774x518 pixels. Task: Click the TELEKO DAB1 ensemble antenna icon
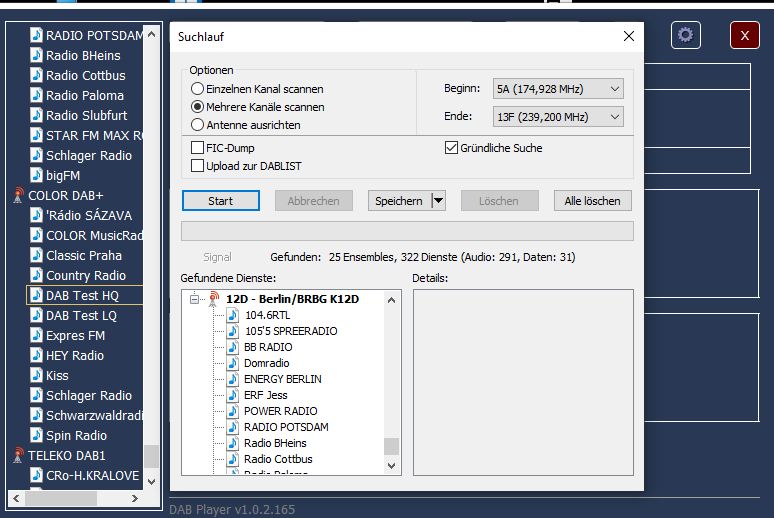18,455
